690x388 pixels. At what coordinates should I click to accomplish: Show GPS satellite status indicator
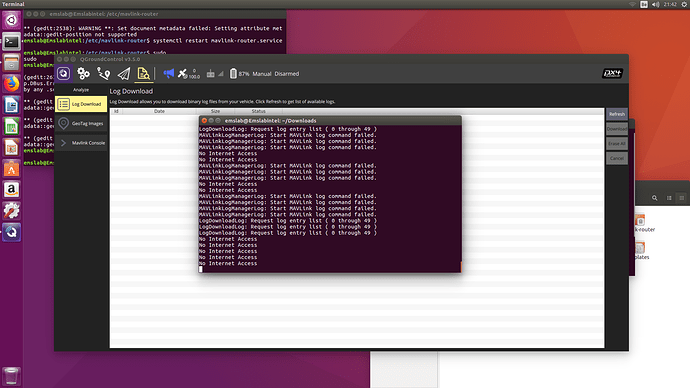coord(188,73)
